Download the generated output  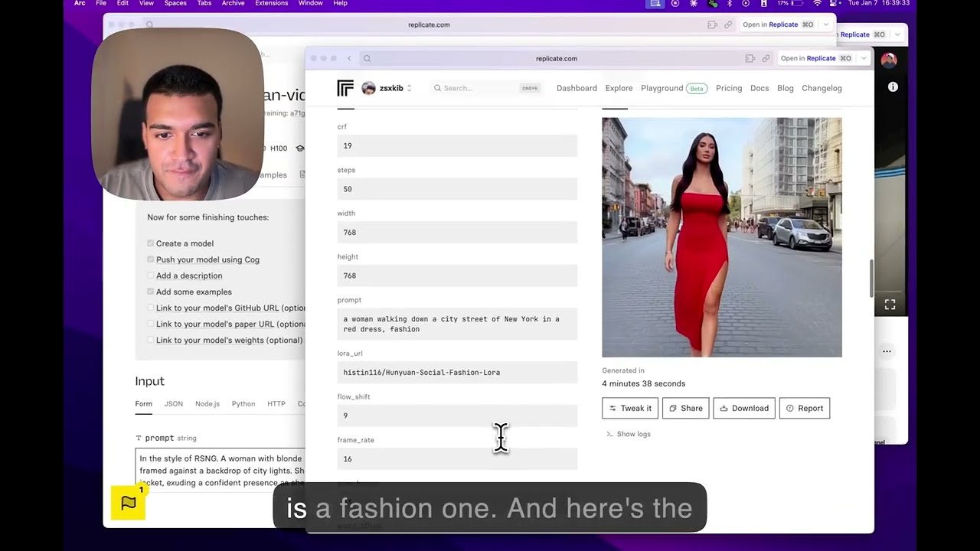pos(744,408)
